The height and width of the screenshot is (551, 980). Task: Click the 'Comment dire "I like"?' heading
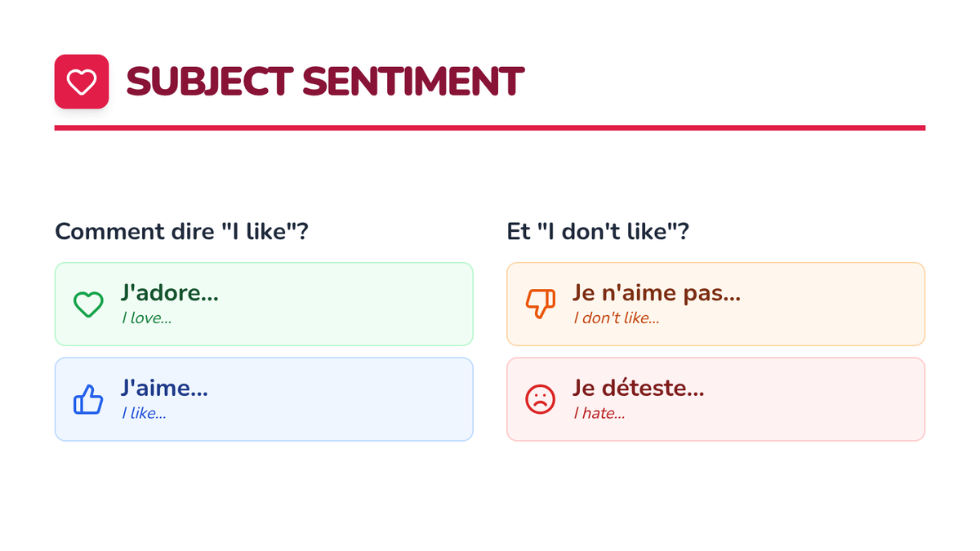(x=181, y=232)
